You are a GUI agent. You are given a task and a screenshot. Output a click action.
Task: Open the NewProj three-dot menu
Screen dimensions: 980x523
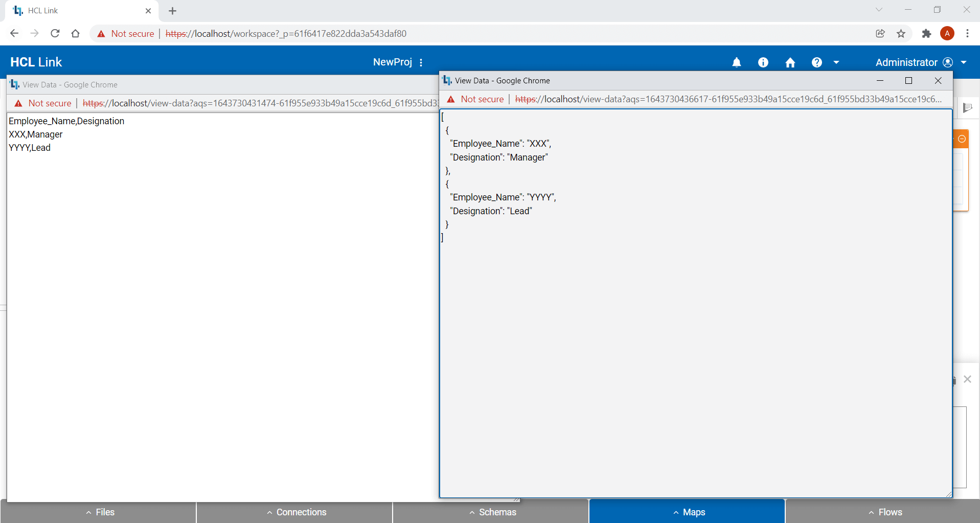(420, 62)
